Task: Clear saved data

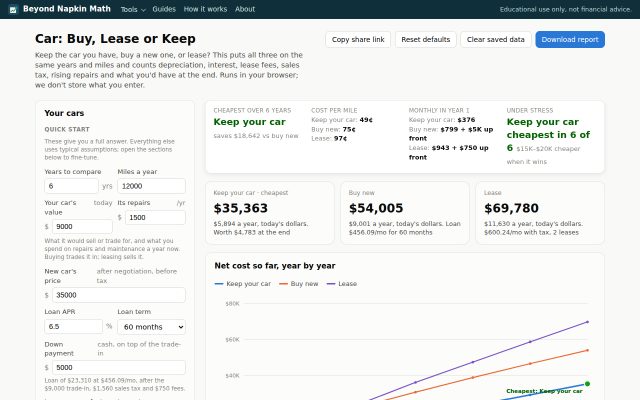Action: (496, 40)
